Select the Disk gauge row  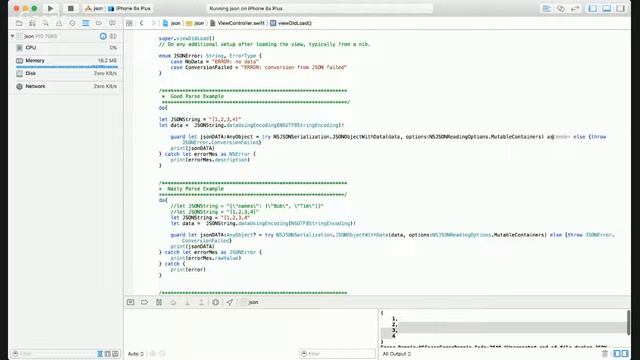pyautogui.click(x=66, y=73)
